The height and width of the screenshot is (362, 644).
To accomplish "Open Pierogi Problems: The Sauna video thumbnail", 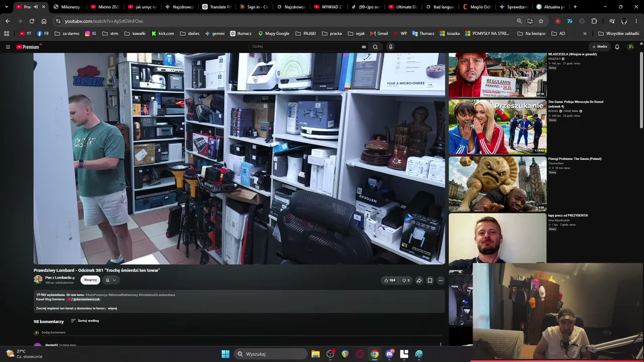I will pyautogui.click(x=498, y=184).
